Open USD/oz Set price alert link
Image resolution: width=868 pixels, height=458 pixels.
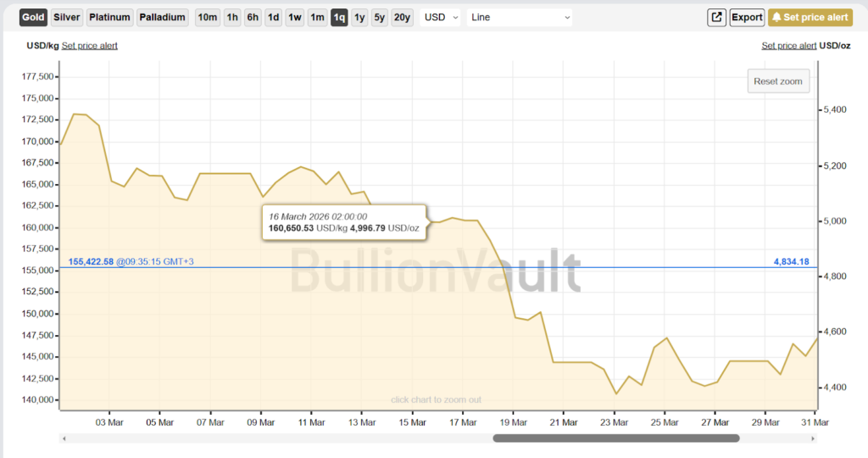point(789,46)
